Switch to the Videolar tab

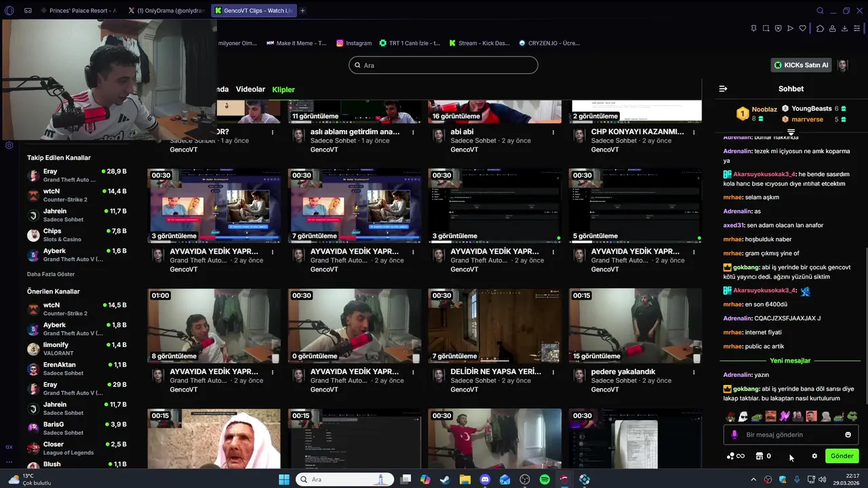pyautogui.click(x=250, y=89)
